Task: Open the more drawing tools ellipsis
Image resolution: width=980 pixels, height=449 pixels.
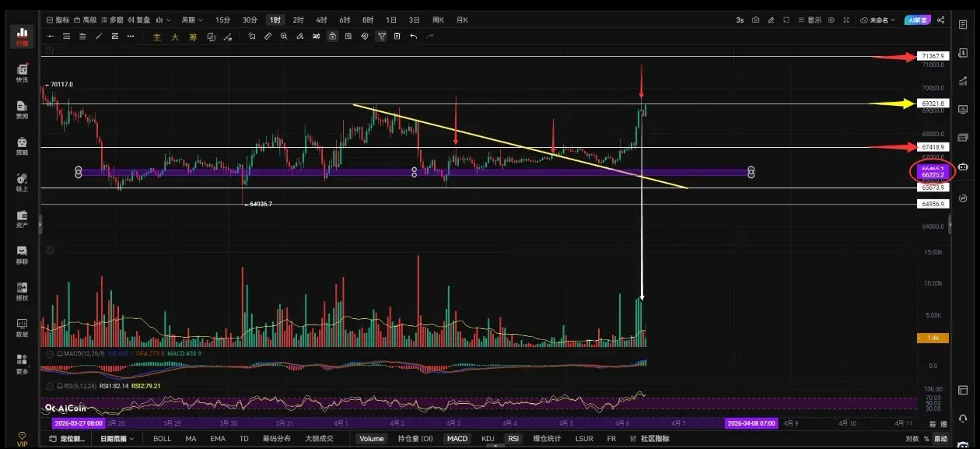Action: click(x=131, y=36)
